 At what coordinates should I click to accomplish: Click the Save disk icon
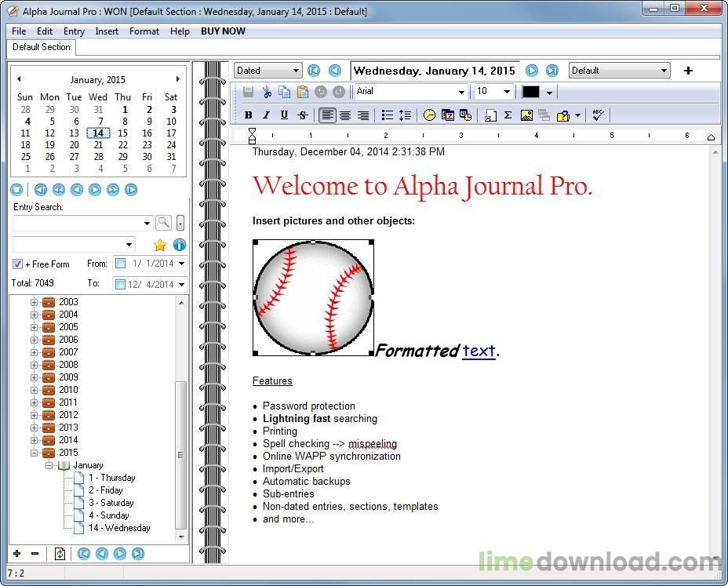click(x=249, y=92)
